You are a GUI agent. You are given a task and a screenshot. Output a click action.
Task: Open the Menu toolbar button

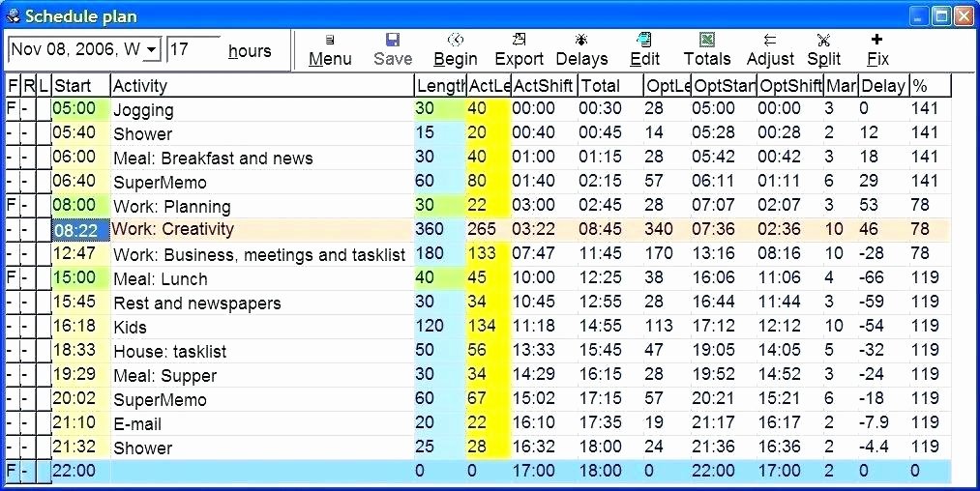click(x=330, y=50)
